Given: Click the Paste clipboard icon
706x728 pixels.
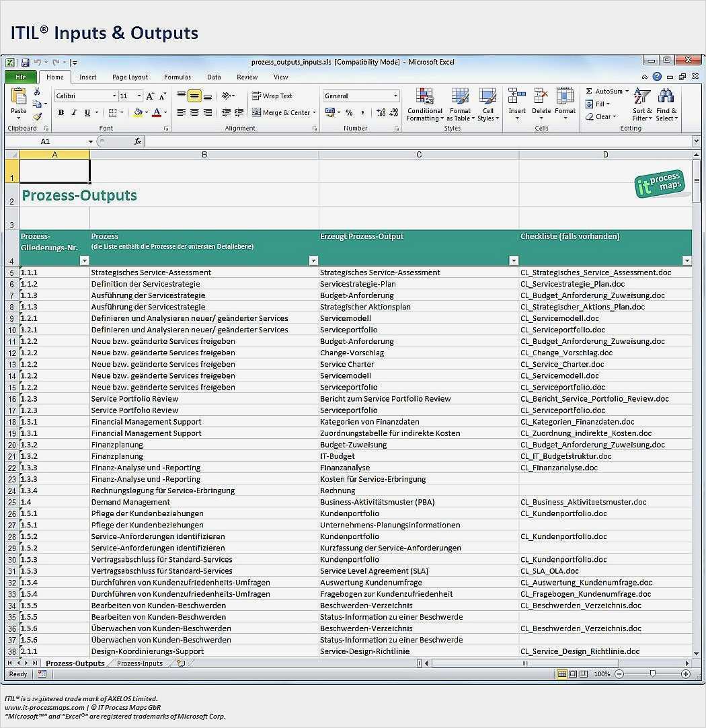Looking at the screenshot, I should [x=19, y=96].
